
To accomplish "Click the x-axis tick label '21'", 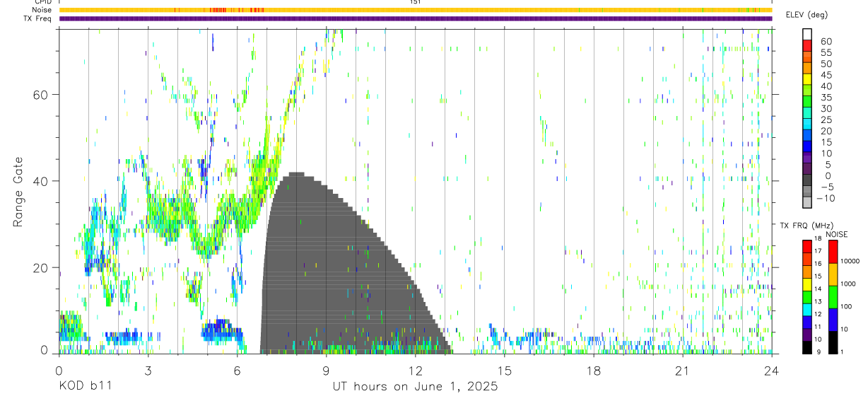I will pyautogui.click(x=683, y=371).
